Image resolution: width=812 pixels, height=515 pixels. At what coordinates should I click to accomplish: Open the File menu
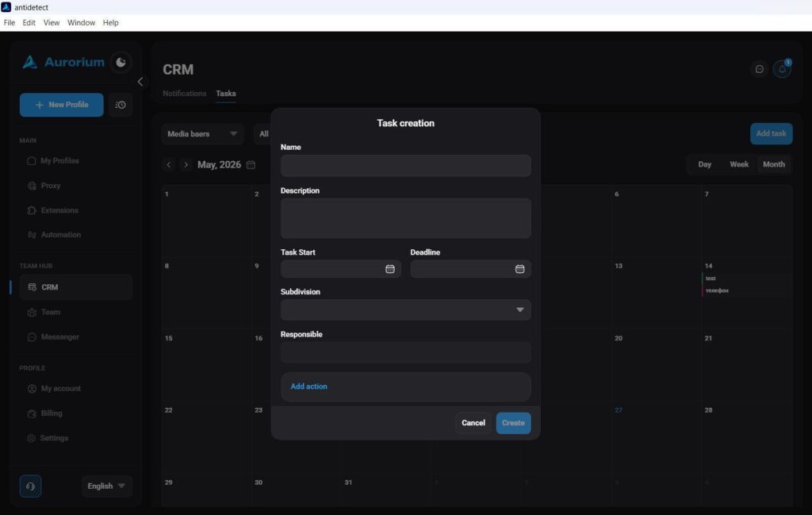(x=10, y=23)
